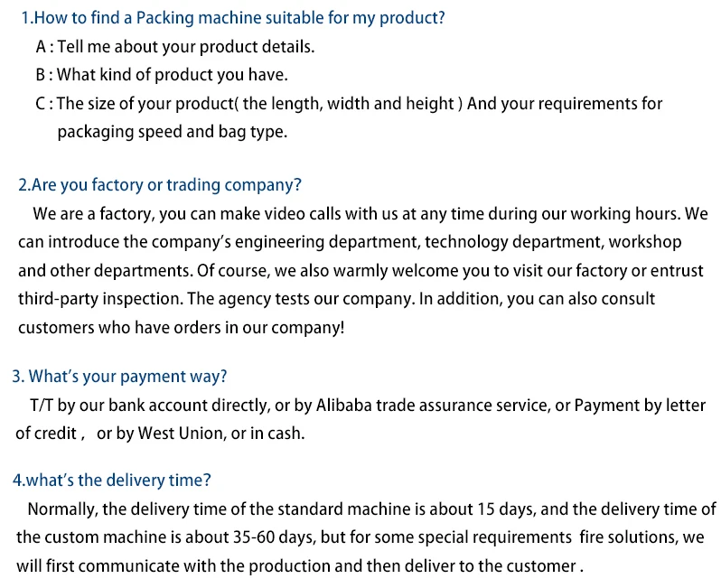Click answer B 'What kind of product you have'

pyautogui.click(x=162, y=75)
